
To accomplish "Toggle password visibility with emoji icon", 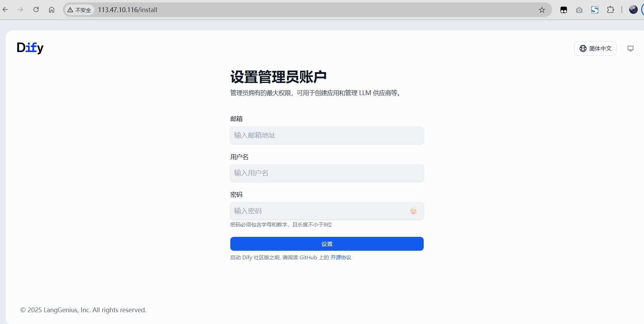I will (413, 211).
